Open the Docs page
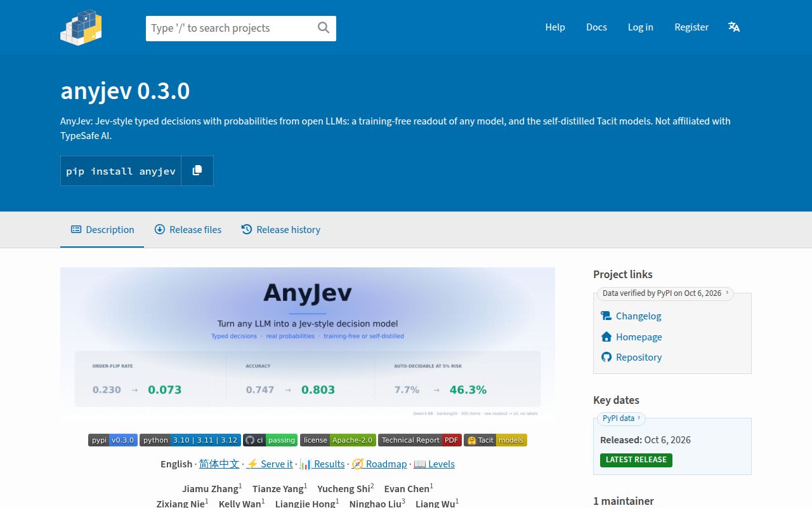This screenshot has height=508, width=812. click(596, 27)
